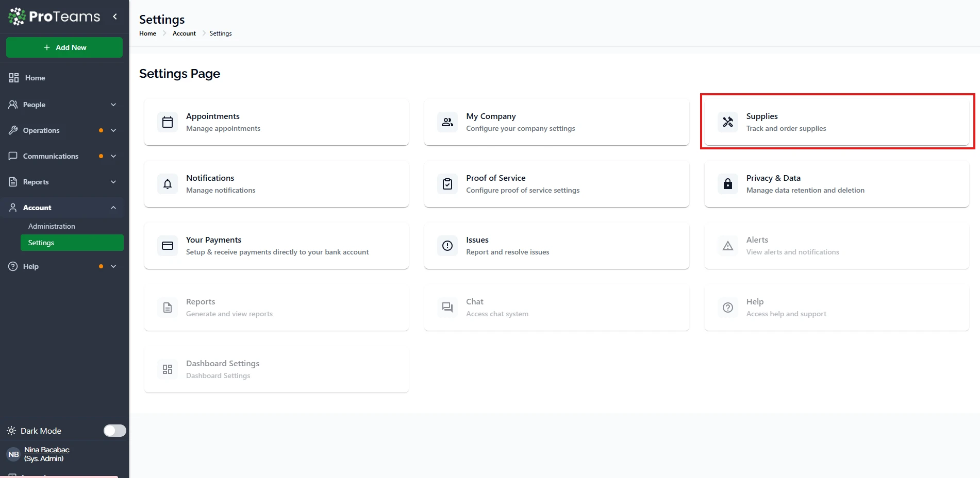The image size is (980, 478).
Task: Click the Appointments calendar icon
Action: 168,122
